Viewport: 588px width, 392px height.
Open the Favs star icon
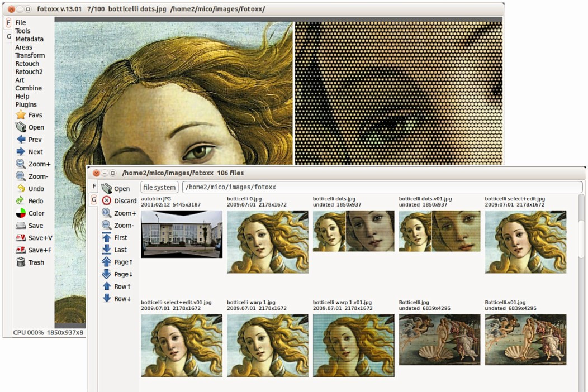21,114
